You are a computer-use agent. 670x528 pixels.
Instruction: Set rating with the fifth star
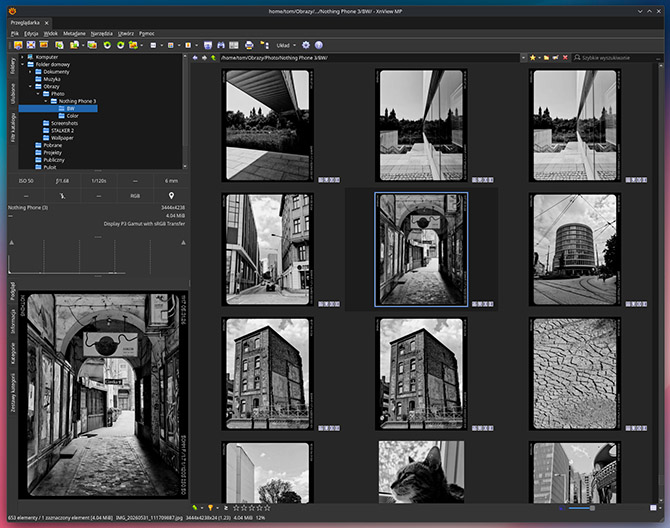[267, 507]
